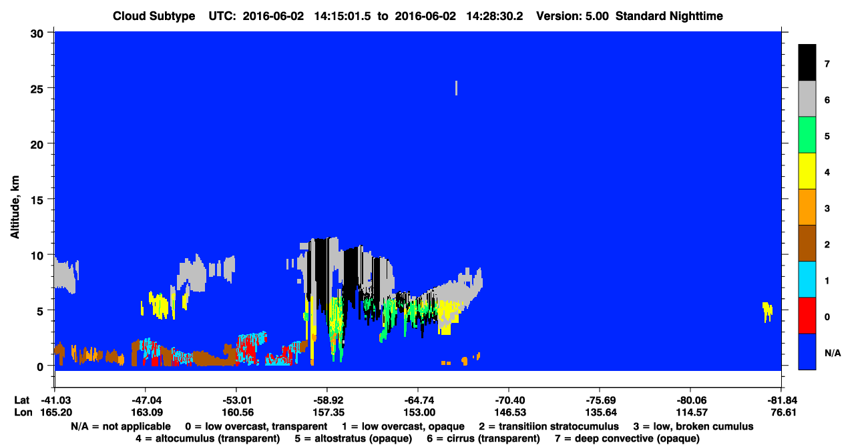Click the 'N/A' label beside the colorbar
The height and width of the screenshot is (445, 868).
coord(832,352)
